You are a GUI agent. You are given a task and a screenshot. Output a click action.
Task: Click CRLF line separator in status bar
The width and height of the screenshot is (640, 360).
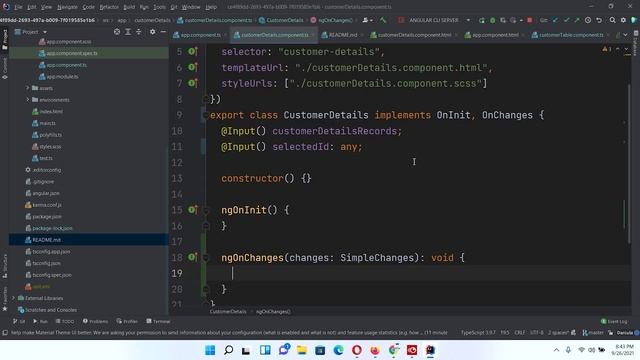520,333
